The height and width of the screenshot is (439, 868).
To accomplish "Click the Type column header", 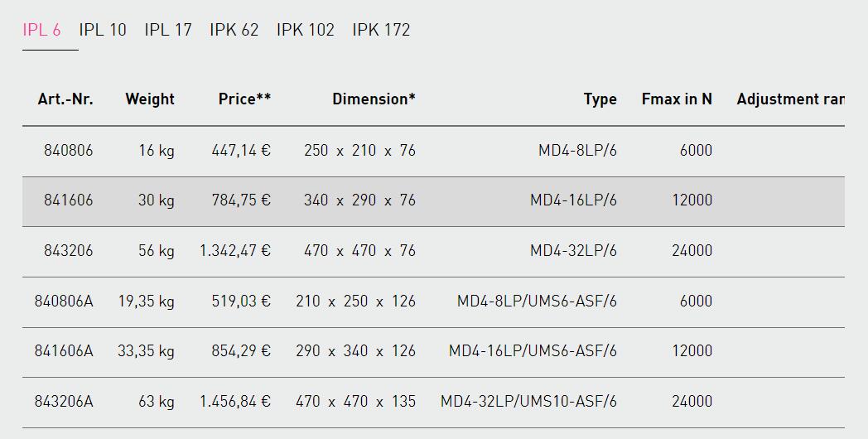I will 600,99.
